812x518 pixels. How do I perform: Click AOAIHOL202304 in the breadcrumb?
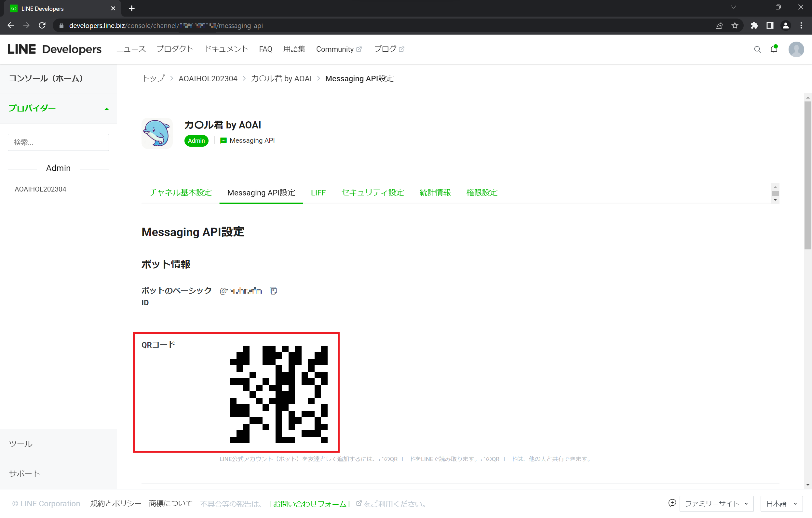pyautogui.click(x=208, y=78)
